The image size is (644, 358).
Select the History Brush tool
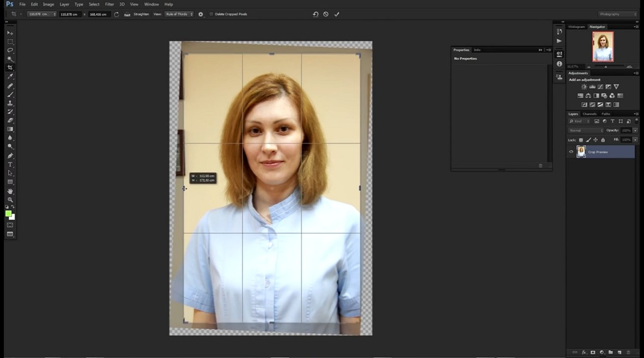coord(10,112)
